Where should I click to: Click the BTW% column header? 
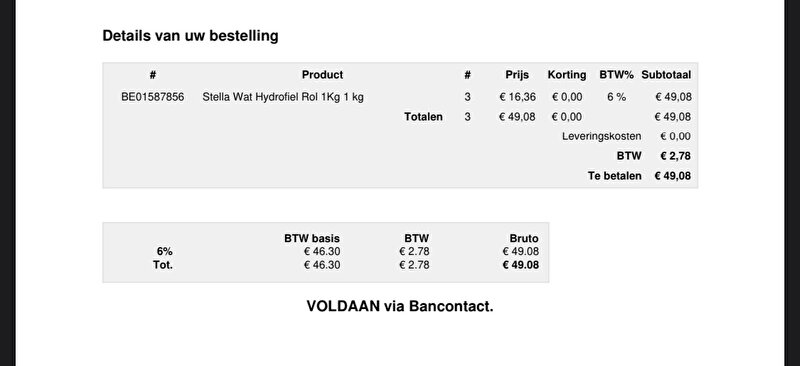pyautogui.click(x=616, y=75)
